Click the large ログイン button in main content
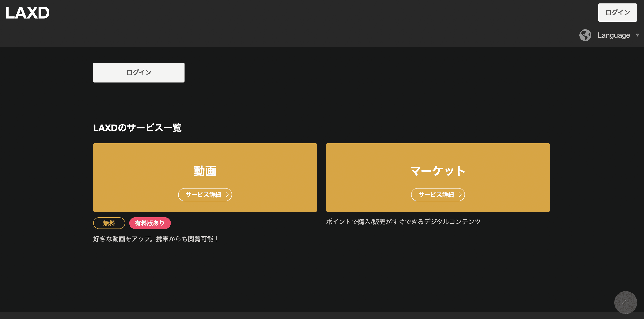The image size is (644, 319). 139,73
